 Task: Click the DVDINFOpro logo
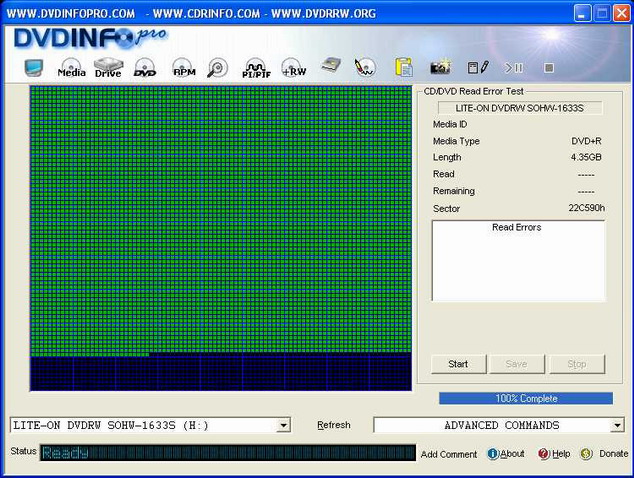(x=90, y=38)
